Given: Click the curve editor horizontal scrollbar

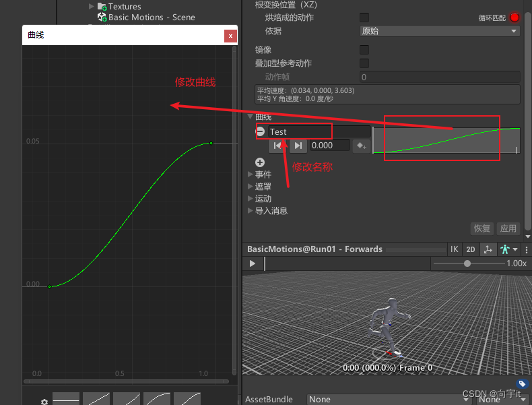Looking at the screenshot, I should (126, 381).
